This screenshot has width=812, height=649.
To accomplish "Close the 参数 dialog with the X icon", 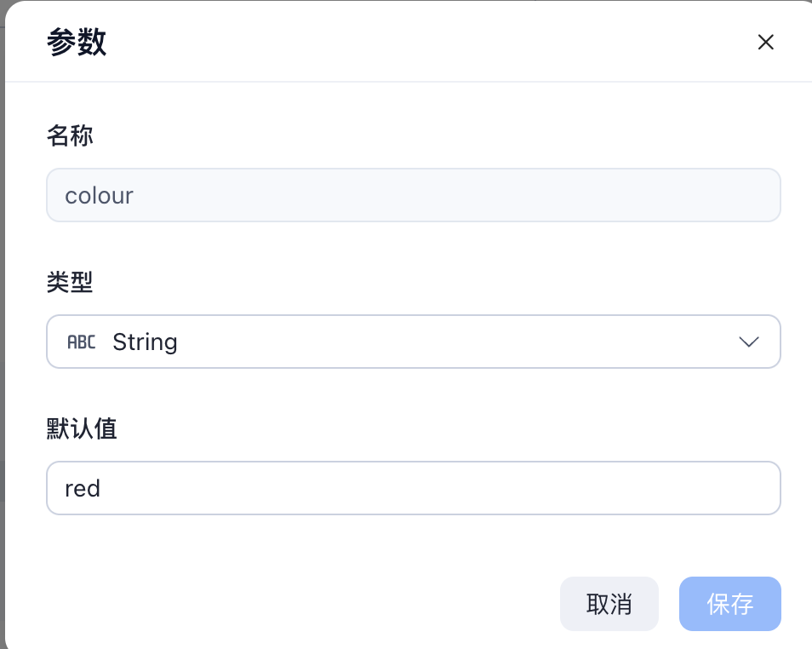I will pos(765,42).
